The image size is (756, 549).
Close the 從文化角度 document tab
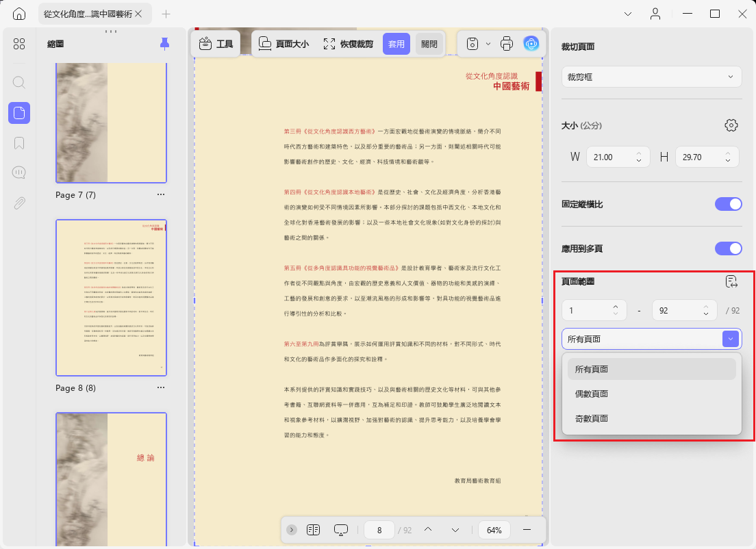coord(138,14)
